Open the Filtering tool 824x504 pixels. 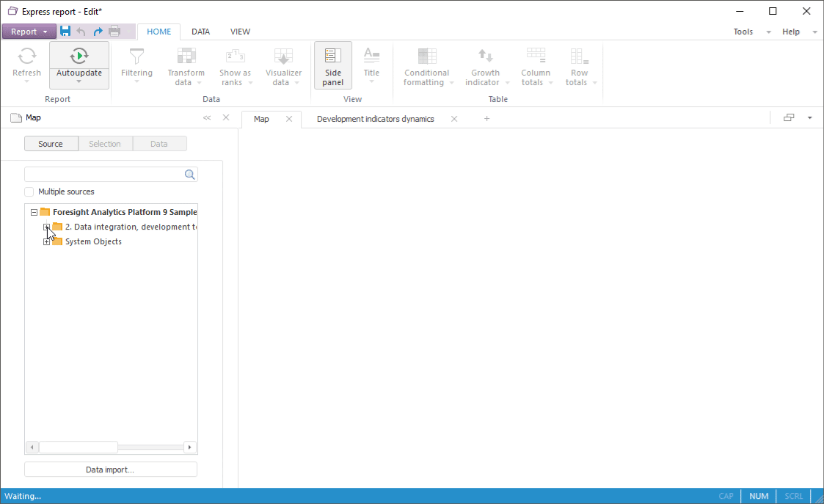coord(136,56)
